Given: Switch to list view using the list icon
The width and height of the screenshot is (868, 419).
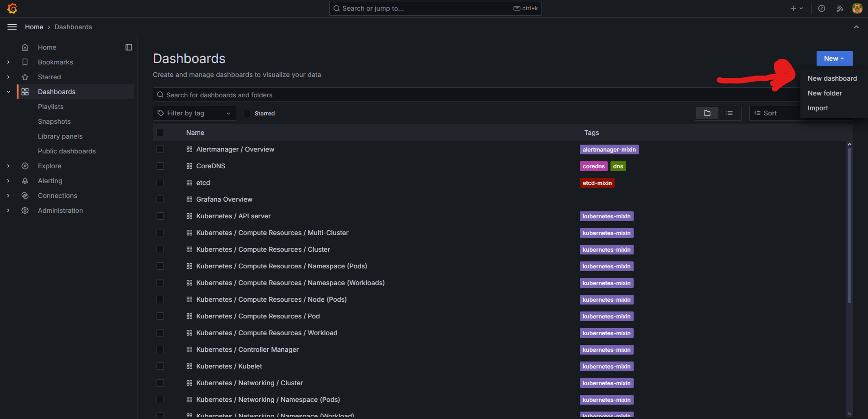Looking at the screenshot, I should 730,113.
